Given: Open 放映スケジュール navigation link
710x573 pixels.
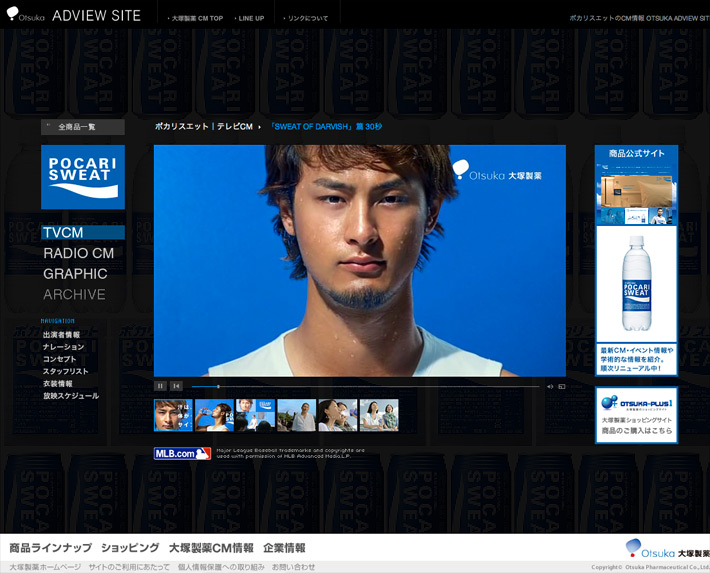Looking at the screenshot, I should pos(71,396).
